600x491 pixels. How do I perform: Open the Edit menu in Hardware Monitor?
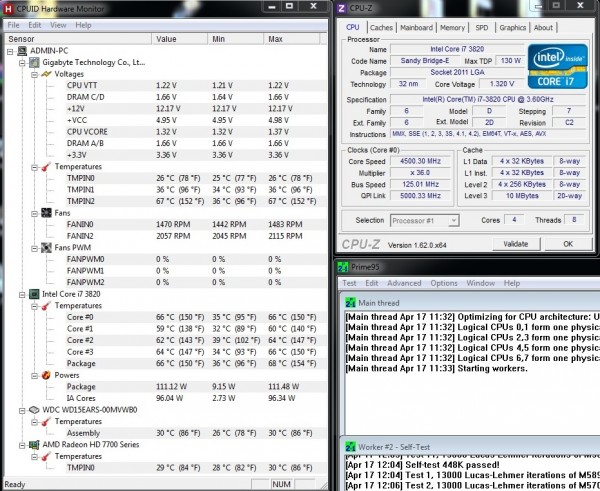[x=34, y=25]
